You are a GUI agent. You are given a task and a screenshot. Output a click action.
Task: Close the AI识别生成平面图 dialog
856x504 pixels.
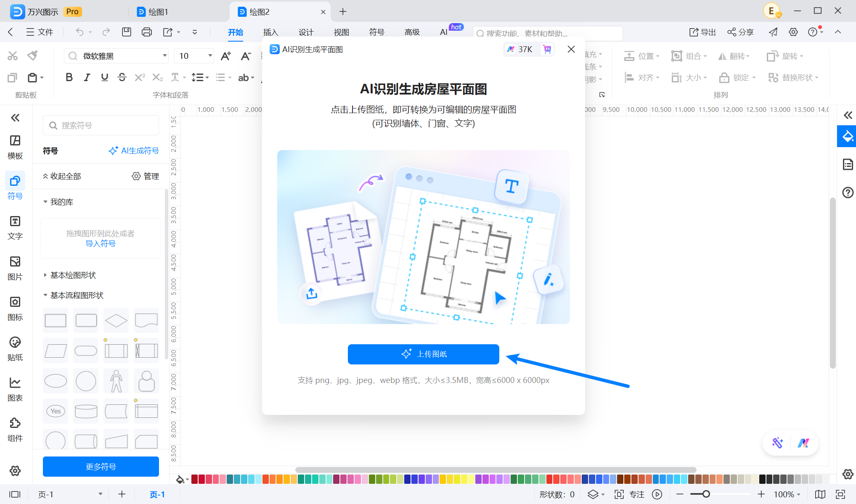[x=571, y=49]
